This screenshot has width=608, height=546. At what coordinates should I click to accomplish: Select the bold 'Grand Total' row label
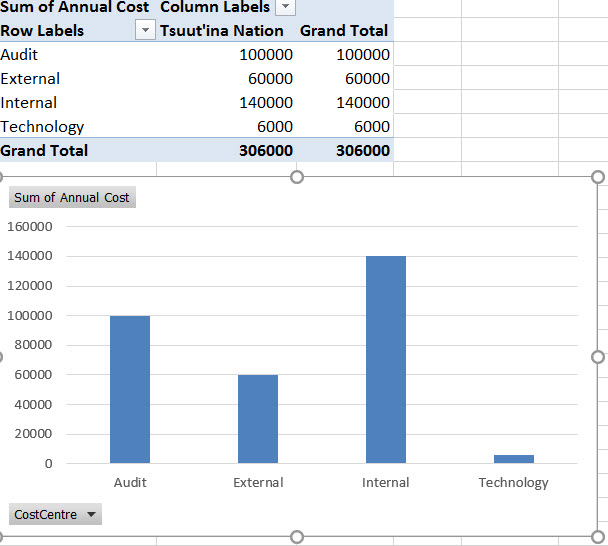tap(78, 150)
